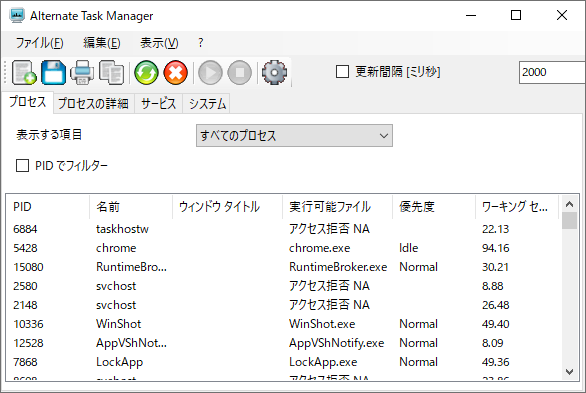Viewport: 586px width, 393px height.
Task: Open the ? help menu
Action: pos(201,43)
